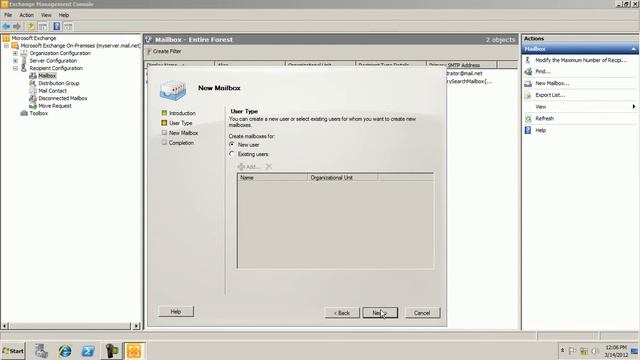
Task: Click the Forward arrow toolbar icon
Action: point(17,27)
